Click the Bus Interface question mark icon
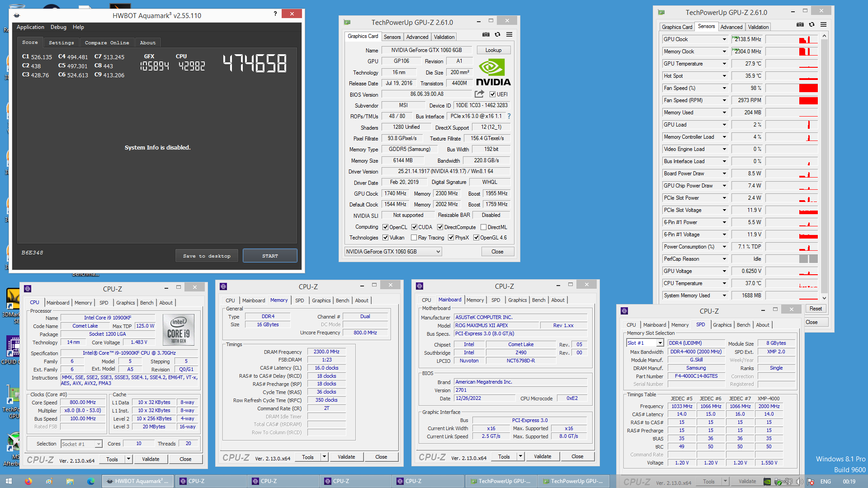Viewport: 868px width, 488px height. pos(509,116)
